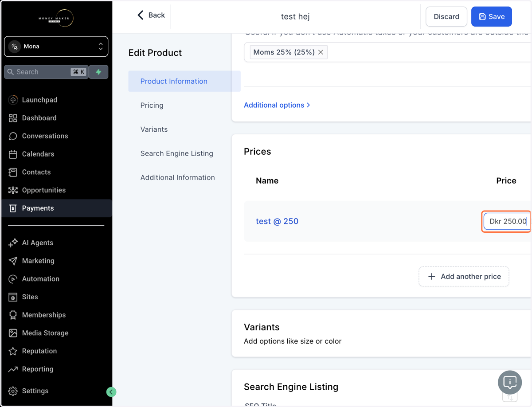Screen dimensions: 532x407
Task: Open the test @ 250 price link
Action: coord(277,221)
